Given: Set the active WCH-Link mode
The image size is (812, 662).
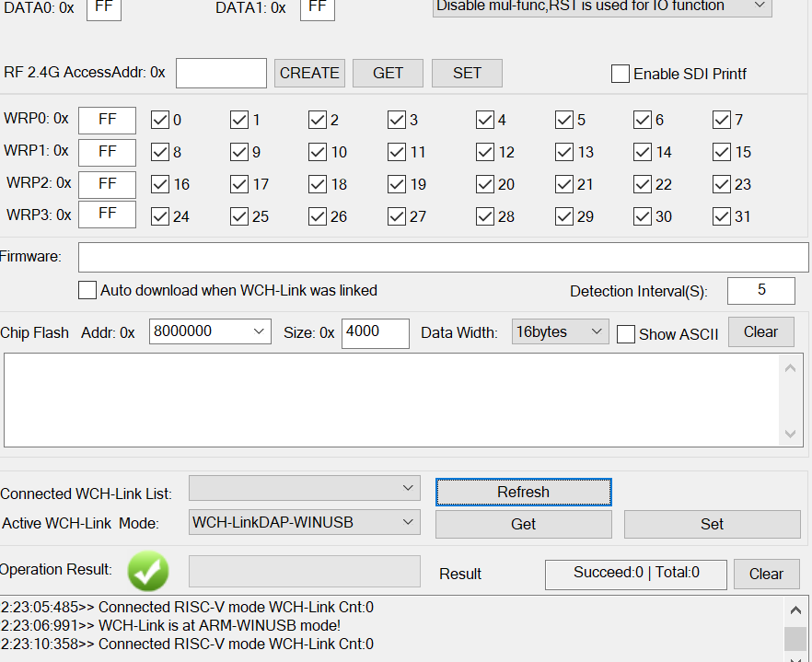Looking at the screenshot, I should [712, 524].
